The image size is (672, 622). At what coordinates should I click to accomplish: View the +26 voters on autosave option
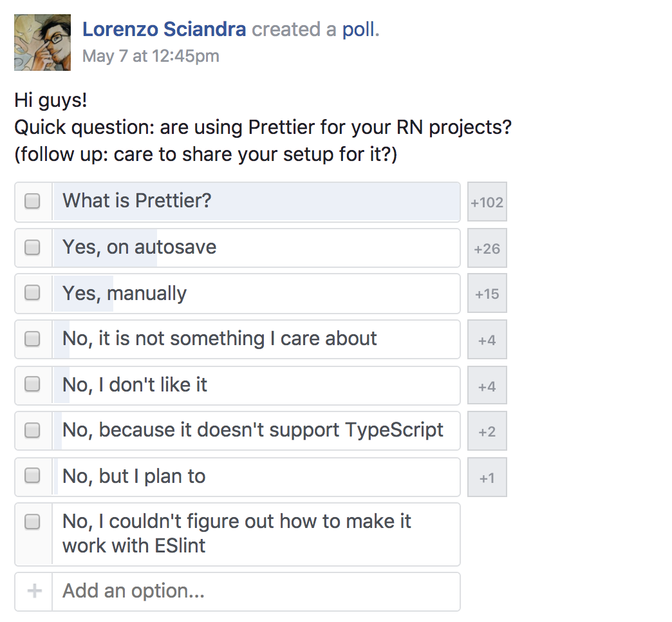click(x=487, y=248)
